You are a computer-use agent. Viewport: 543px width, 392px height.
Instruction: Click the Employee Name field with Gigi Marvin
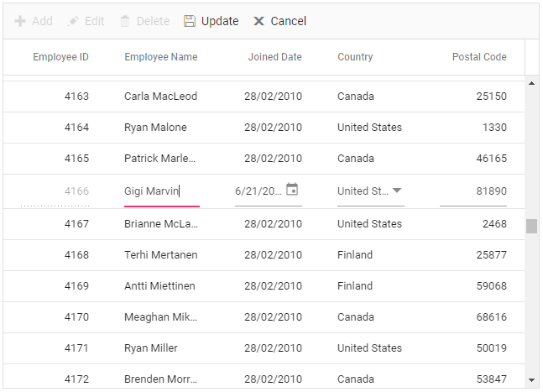161,191
